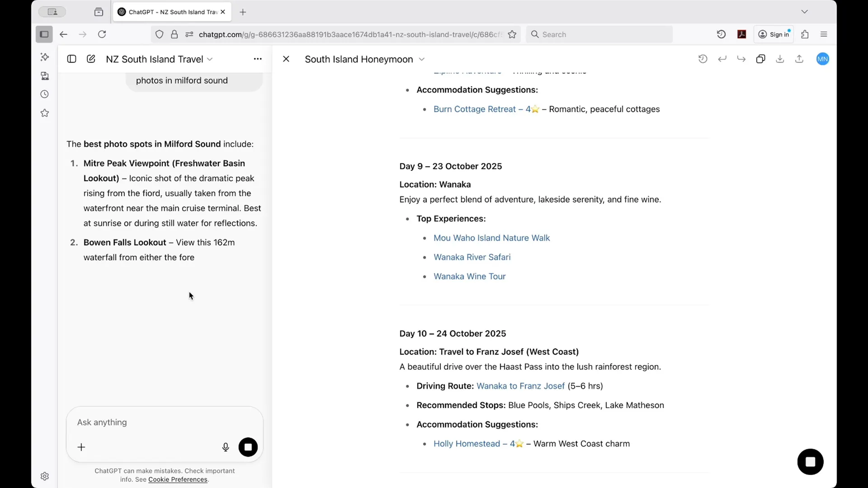The width and height of the screenshot is (868, 488).
Task: Reload the current page
Action: (102, 34)
